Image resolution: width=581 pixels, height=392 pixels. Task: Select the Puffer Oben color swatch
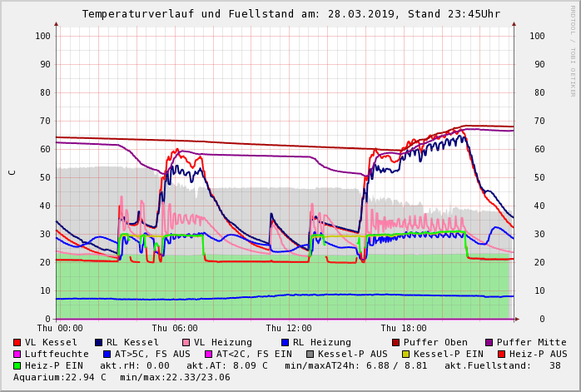tap(395, 342)
